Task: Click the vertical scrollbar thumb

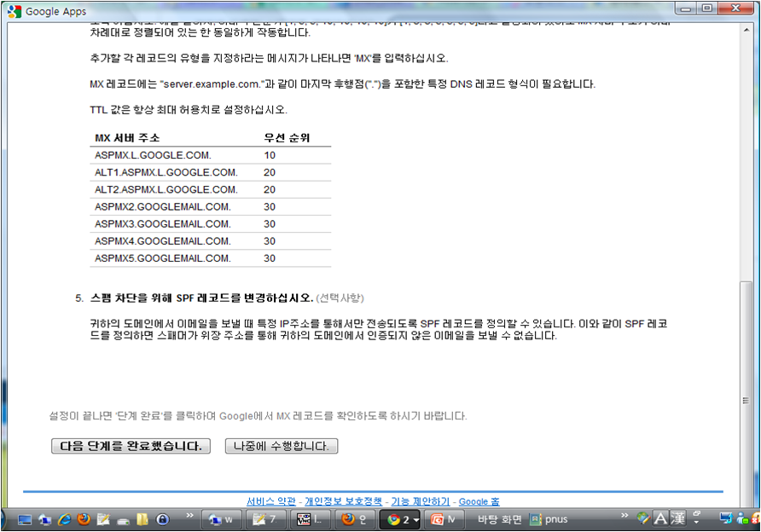Action: pyautogui.click(x=746, y=394)
